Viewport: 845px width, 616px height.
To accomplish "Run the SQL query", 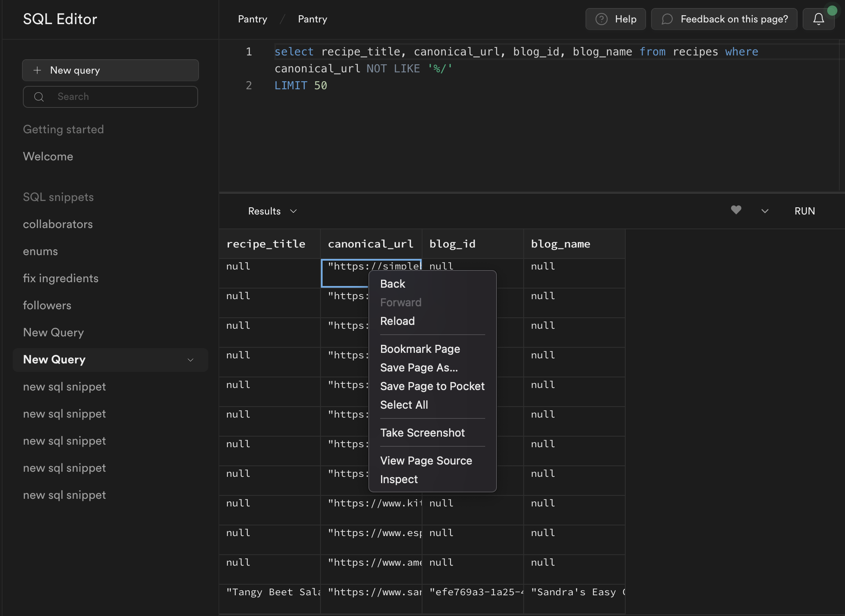I will [804, 211].
